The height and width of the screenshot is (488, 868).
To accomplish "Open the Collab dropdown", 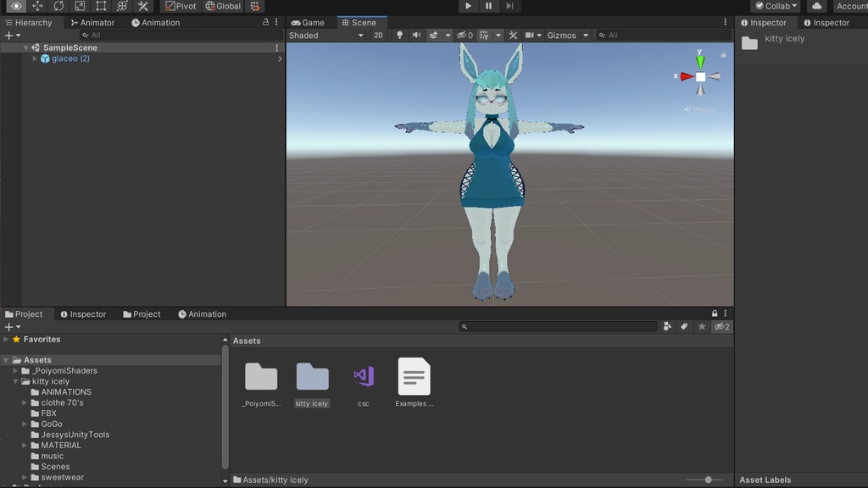I will coord(775,6).
